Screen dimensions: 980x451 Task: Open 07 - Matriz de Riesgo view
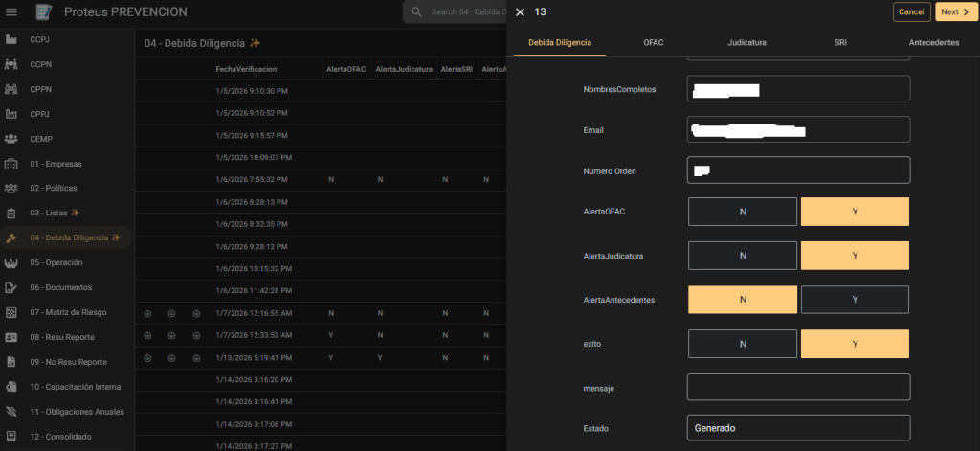68,312
